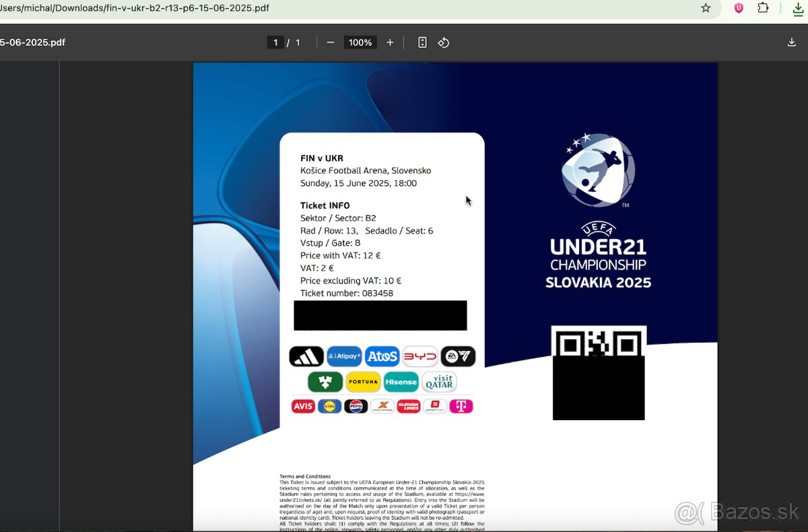
Task: Click the Alipay+ sponsor logo
Action: point(344,356)
